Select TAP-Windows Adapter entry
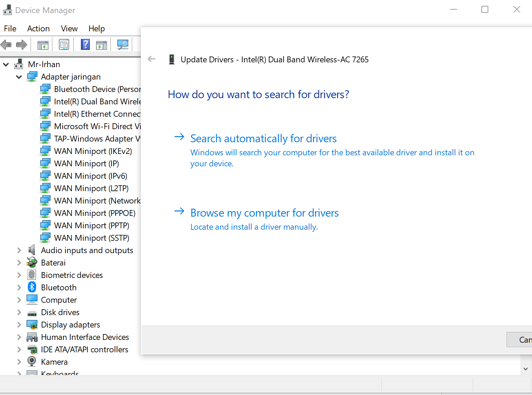 pyautogui.click(x=97, y=139)
